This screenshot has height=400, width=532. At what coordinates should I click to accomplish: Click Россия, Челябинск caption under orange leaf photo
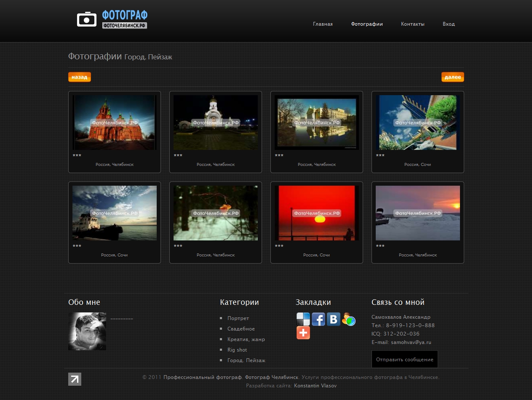tap(216, 255)
